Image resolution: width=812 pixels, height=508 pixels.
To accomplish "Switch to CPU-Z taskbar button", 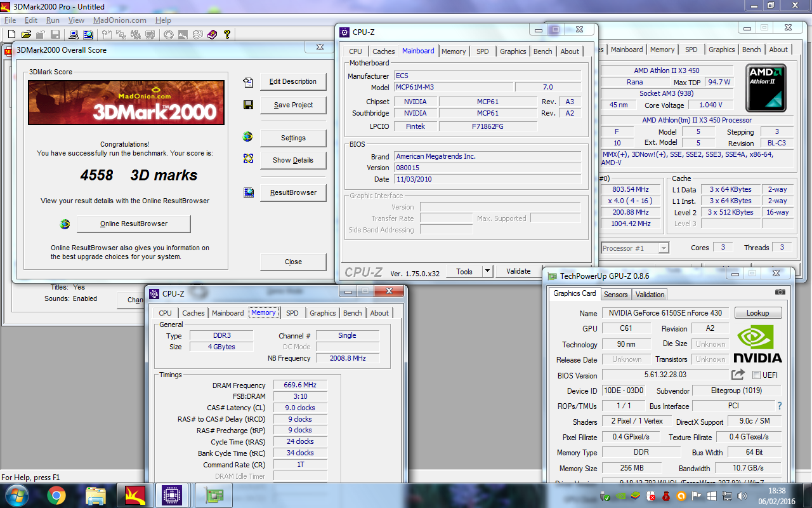I will 172,495.
